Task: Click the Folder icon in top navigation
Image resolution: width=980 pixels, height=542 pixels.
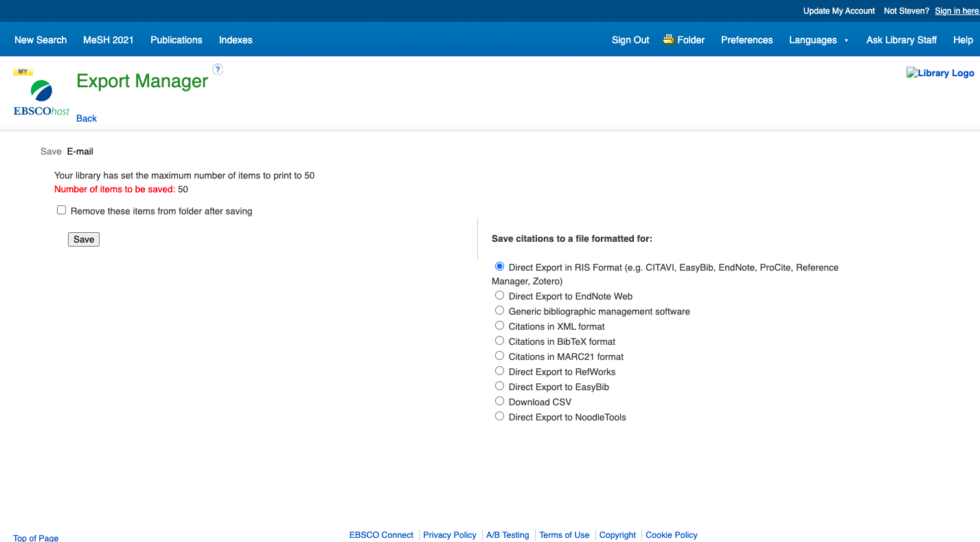Action: pos(669,39)
